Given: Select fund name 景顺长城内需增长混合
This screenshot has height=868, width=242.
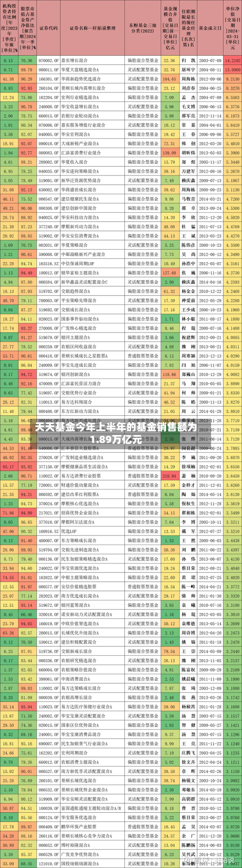Looking at the screenshot, I should [83, 88].
